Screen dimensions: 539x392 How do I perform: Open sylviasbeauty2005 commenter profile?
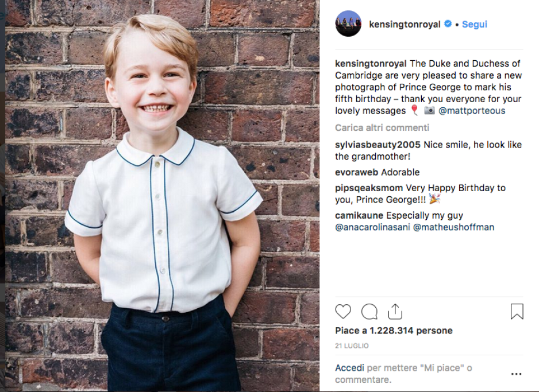[378, 145]
